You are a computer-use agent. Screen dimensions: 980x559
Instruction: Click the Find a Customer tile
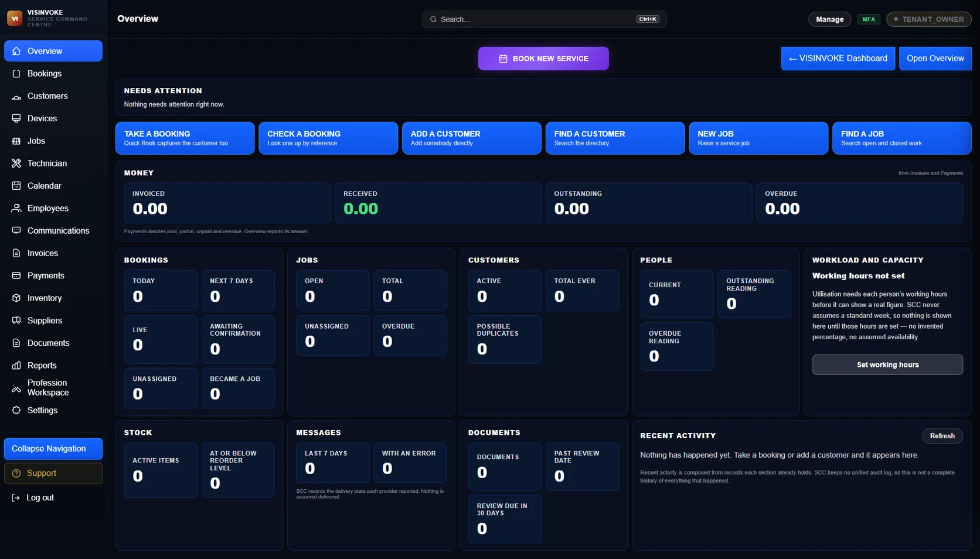(615, 138)
